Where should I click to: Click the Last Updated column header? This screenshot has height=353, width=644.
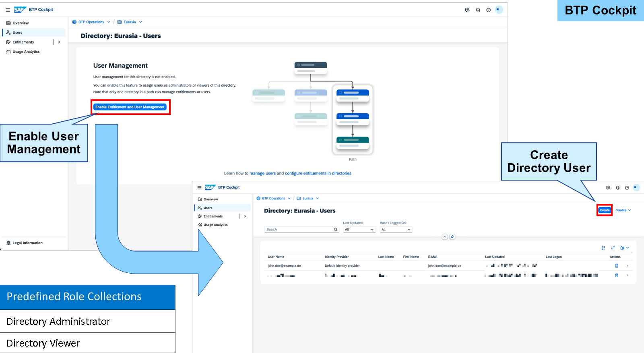click(495, 257)
